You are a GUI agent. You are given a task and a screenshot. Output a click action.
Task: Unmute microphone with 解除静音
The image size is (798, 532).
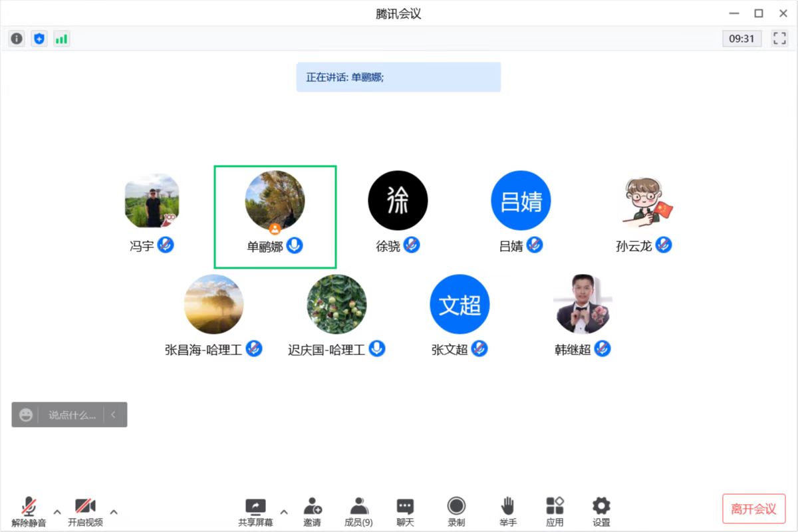pyautogui.click(x=29, y=511)
